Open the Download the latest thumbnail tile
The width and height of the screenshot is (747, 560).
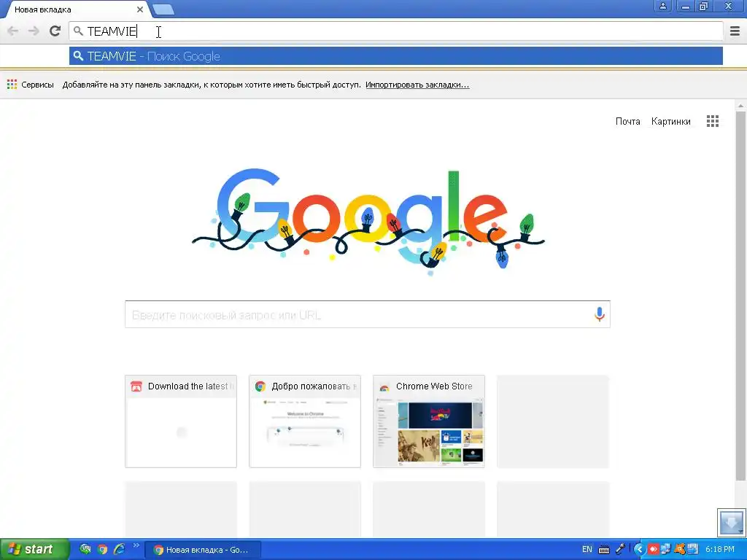pos(181,421)
